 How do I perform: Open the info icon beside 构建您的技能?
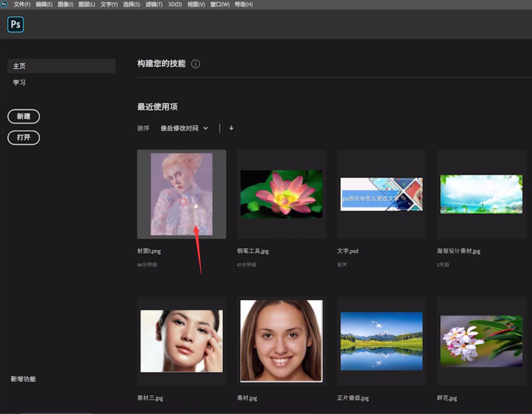pyautogui.click(x=196, y=64)
